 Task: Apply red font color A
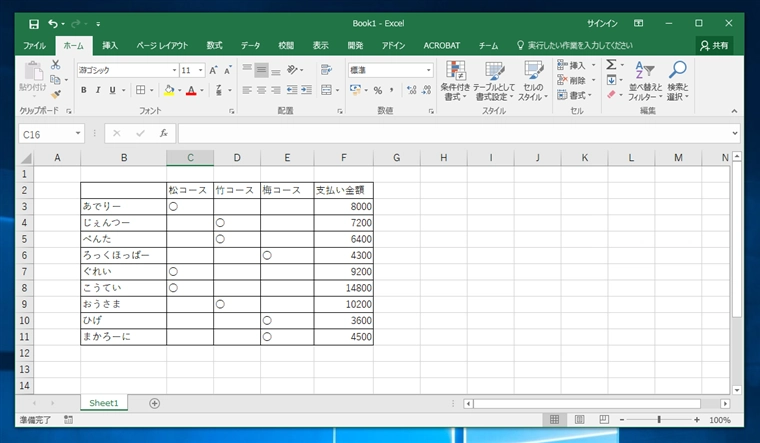tap(191, 90)
